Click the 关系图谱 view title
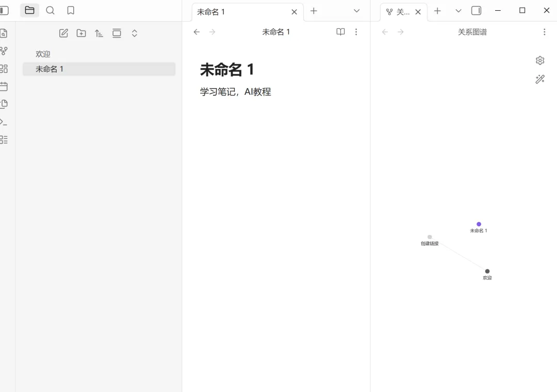 coord(472,32)
